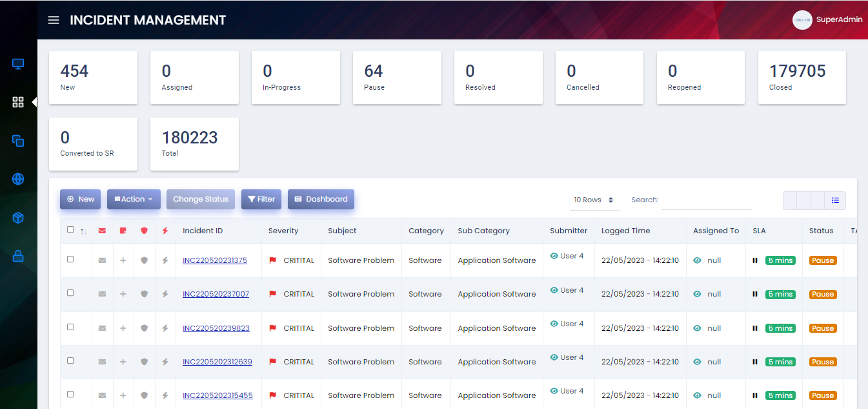Click the shield icon for INC220520237007
The height and width of the screenshot is (409, 868).
pyautogui.click(x=144, y=294)
